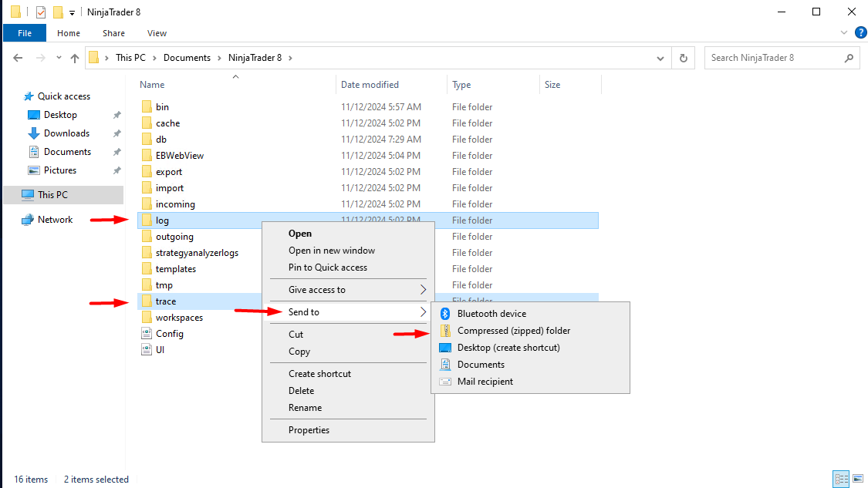The height and width of the screenshot is (488, 868).
Task: Switch to details view mode
Action: point(841,479)
